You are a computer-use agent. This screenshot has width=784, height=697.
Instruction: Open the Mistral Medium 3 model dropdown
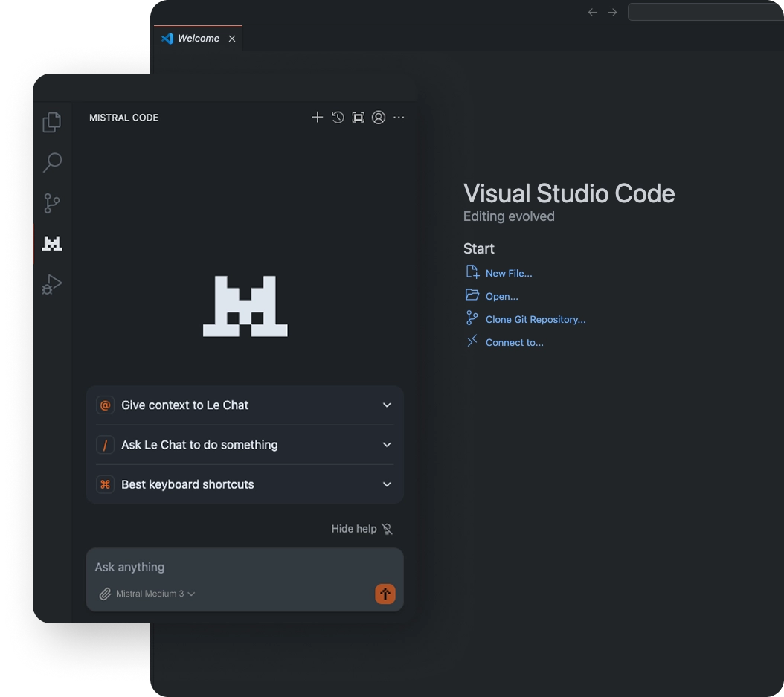[x=152, y=594]
